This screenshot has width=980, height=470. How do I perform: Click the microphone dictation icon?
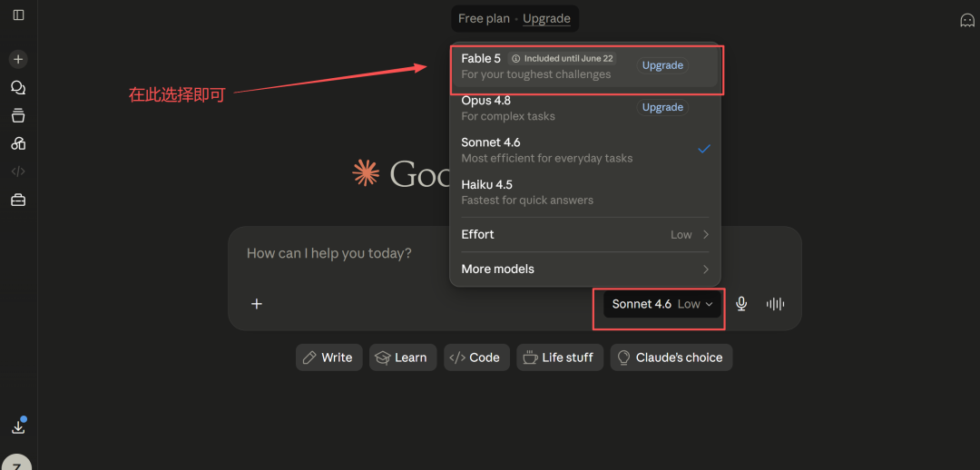point(741,304)
